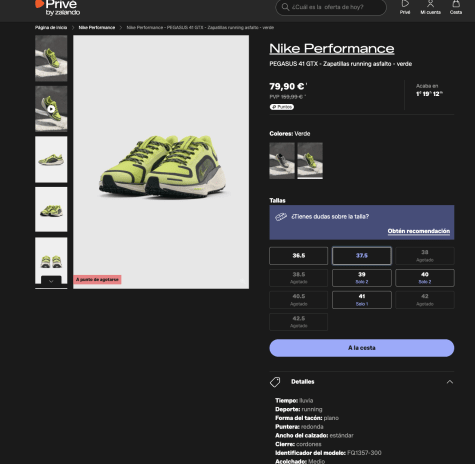Click the 'A punto de agotarse' badge

97,279
